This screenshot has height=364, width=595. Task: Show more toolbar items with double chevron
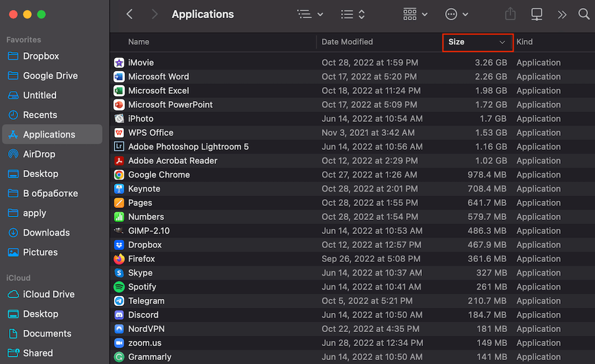pyautogui.click(x=562, y=15)
